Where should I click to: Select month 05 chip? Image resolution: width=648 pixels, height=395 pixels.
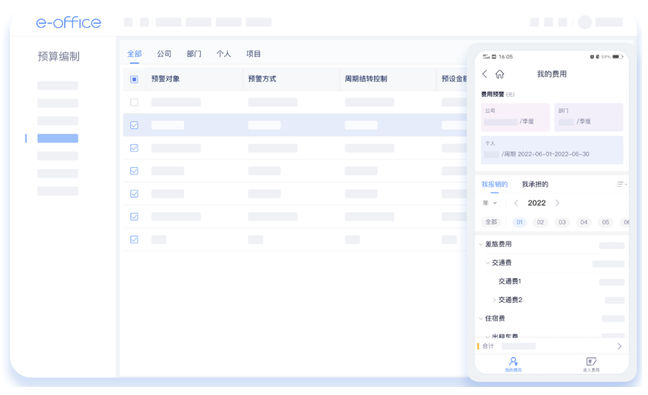(x=605, y=222)
